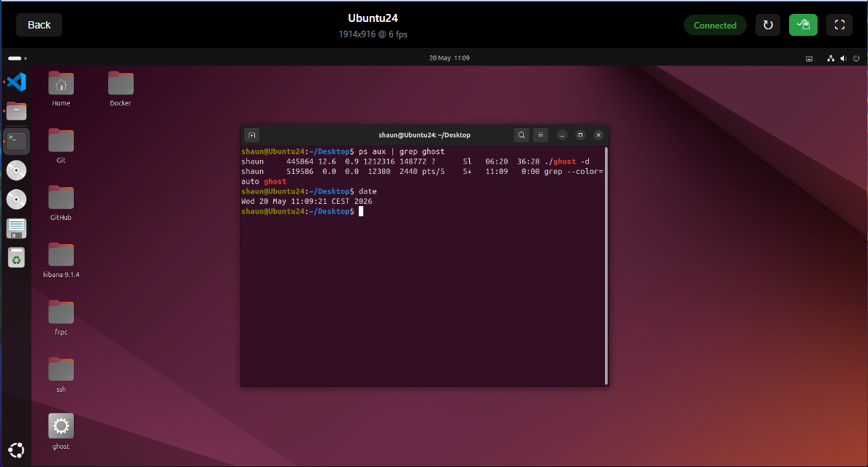The width and height of the screenshot is (868, 467).
Task: Click the keyboard indicator in the top panel
Action: click(810, 58)
